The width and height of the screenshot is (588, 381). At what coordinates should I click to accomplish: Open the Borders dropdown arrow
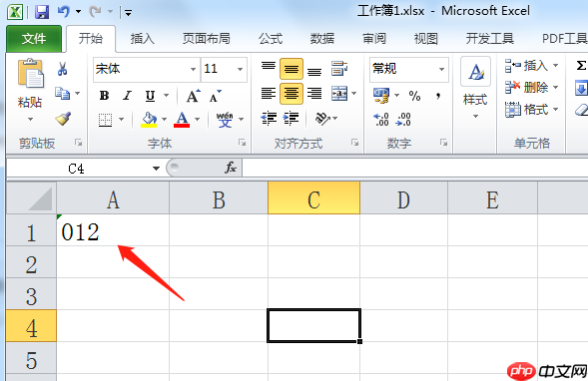tap(121, 120)
